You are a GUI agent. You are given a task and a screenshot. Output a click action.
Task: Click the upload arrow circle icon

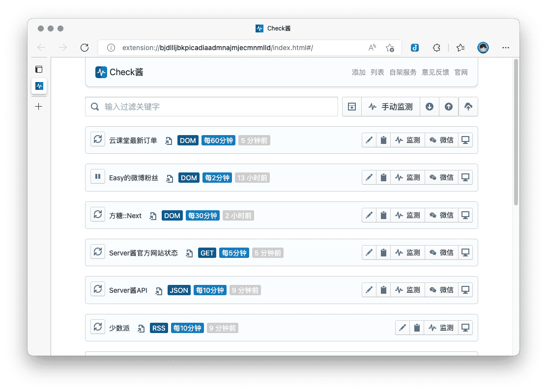[449, 107]
